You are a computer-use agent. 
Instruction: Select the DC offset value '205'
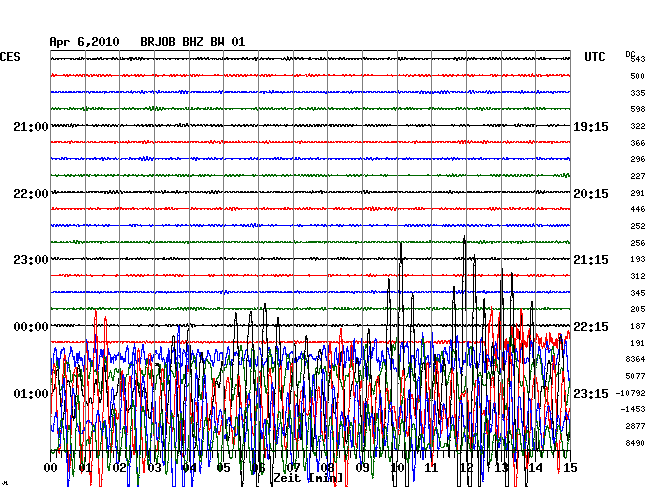coord(638,309)
